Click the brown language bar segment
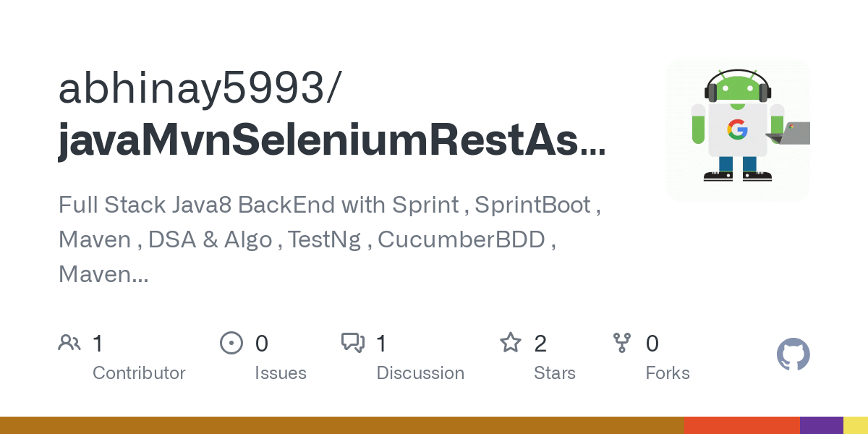 [341, 425]
